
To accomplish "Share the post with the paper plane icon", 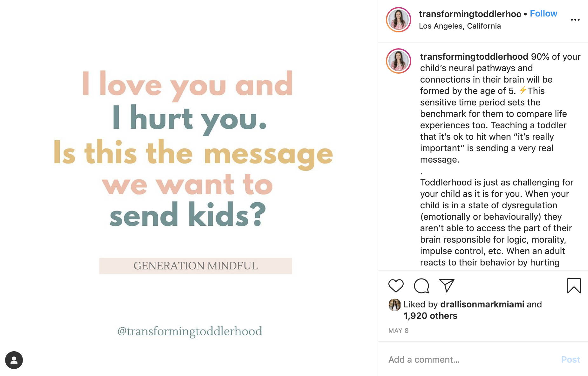I will (x=447, y=285).
